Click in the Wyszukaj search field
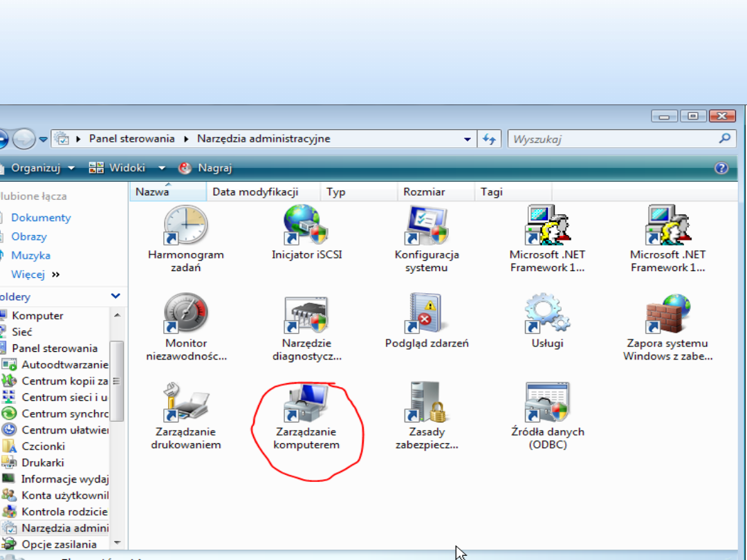 pos(612,139)
